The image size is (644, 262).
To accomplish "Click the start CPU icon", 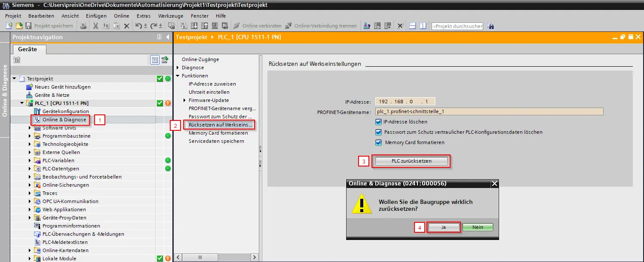I will 377,26.
